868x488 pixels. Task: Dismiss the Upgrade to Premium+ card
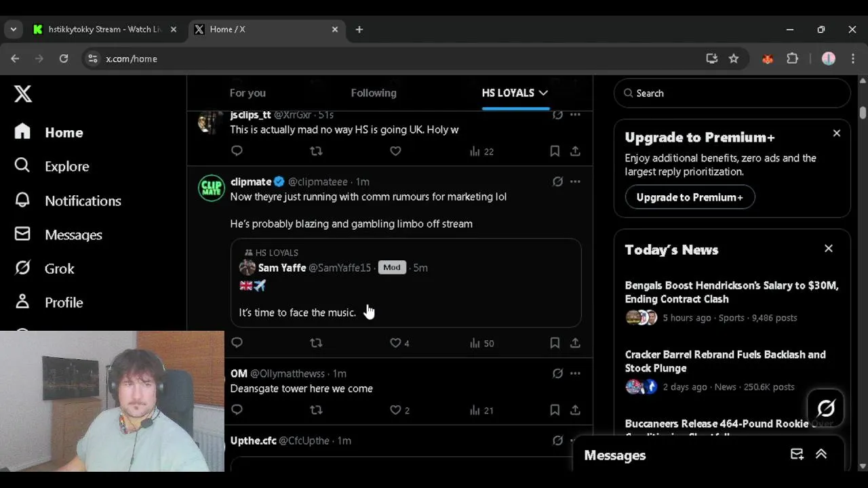837,134
